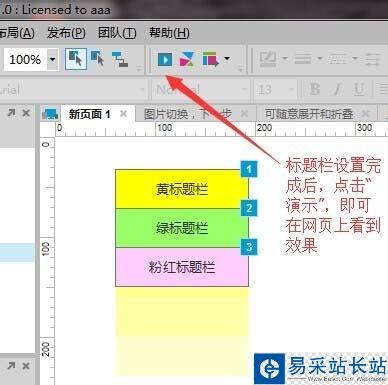Image resolution: width=388 pixels, height=385 pixels.
Task: Click the toolbar overflow grip after Connector
Action: click(x=139, y=69)
